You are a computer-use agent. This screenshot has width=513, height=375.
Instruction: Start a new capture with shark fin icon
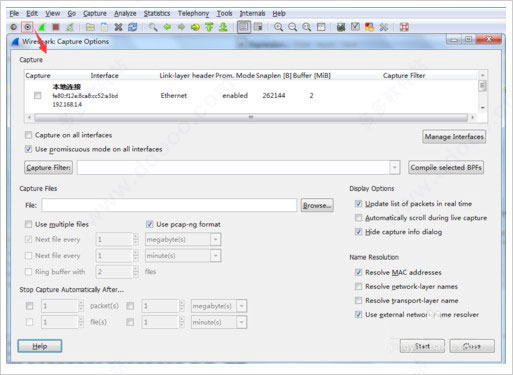tap(42, 27)
